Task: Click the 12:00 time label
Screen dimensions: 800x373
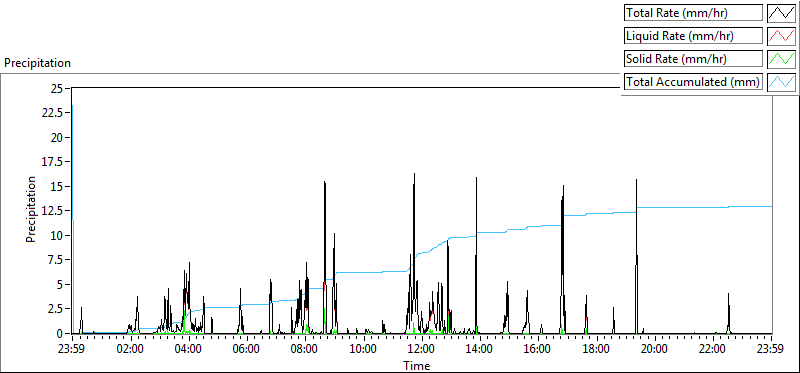Action: pos(420,350)
